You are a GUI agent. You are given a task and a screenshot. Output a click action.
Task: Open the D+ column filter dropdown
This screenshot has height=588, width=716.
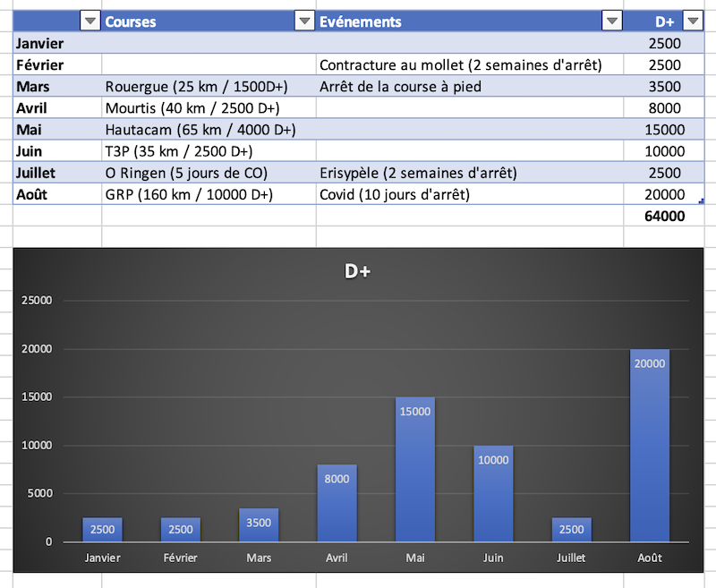pyautogui.click(x=693, y=21)
